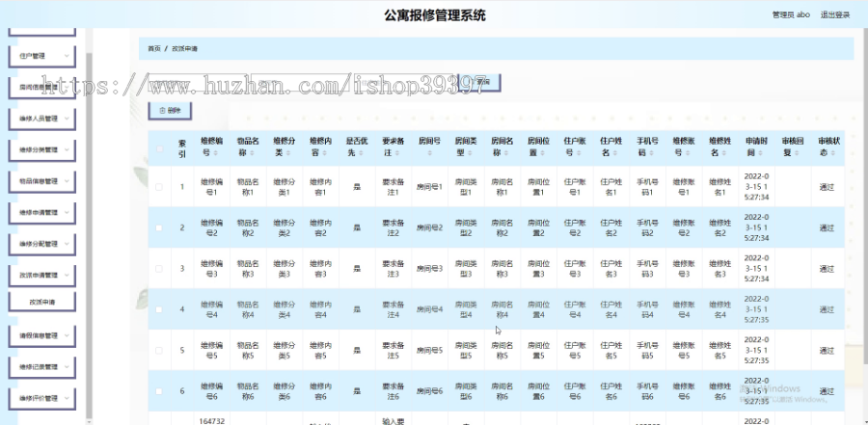Sort by the 维修编号 column arrows
Image resolution: width=868 pixels, height=425 pixels.
216,153
